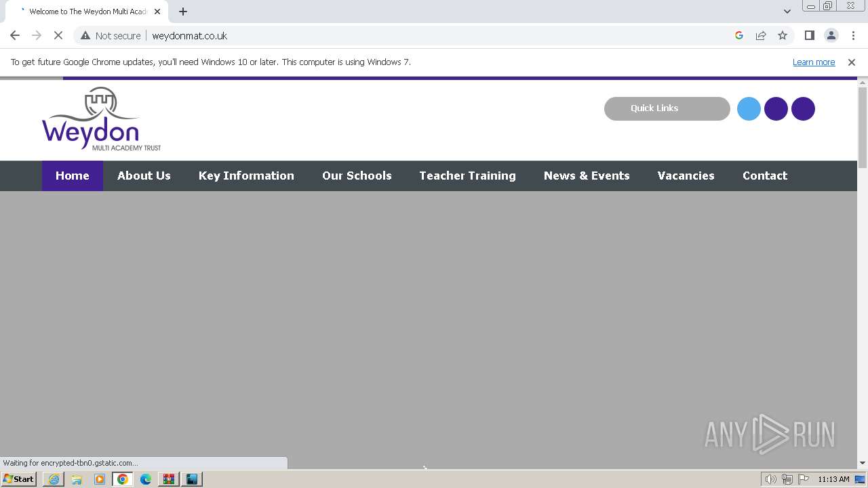Open the Chrome profile avatar
This screenshot has width=868, height=488.
point(831,36)
